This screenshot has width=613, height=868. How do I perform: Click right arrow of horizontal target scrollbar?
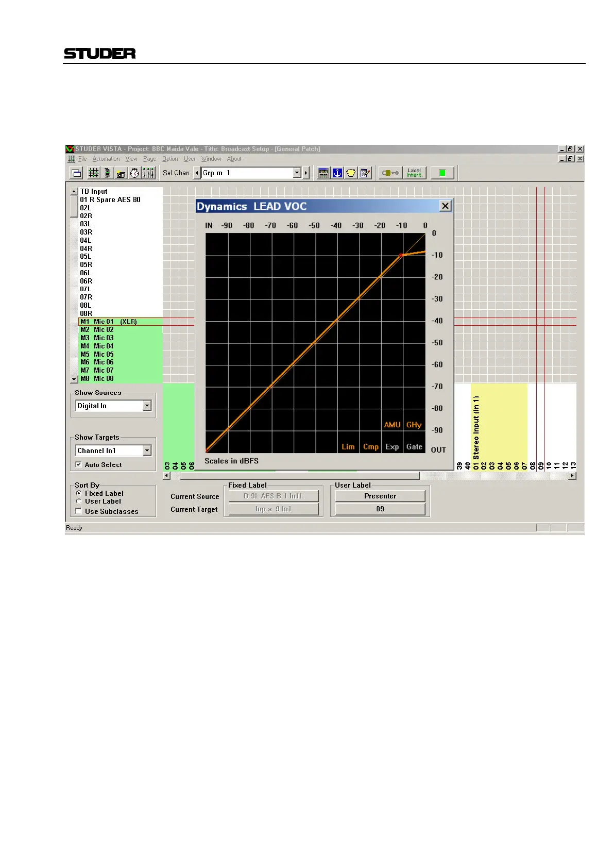572,476
